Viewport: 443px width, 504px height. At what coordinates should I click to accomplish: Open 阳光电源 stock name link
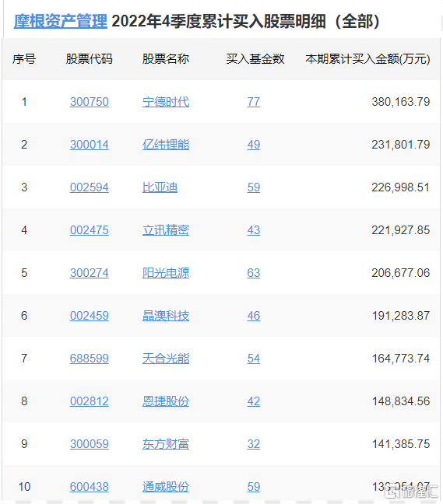(166, 273)
